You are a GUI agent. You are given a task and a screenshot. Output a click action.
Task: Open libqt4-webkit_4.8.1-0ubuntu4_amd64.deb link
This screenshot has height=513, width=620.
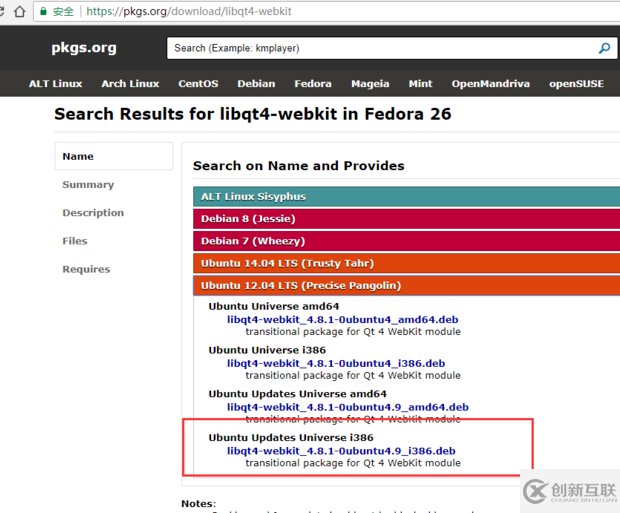[342, 320]
